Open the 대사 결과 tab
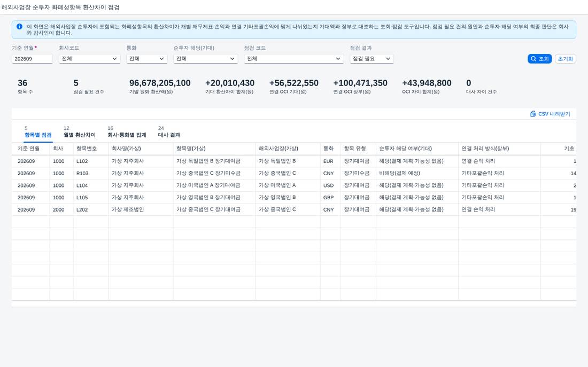The height and width of the screenshot is (367, 588). pos(169,132)
